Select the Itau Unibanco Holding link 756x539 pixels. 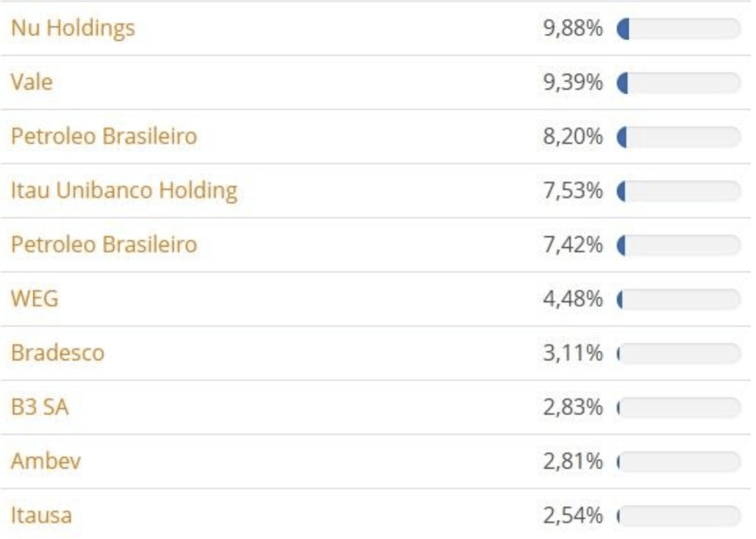coord(123,191)
